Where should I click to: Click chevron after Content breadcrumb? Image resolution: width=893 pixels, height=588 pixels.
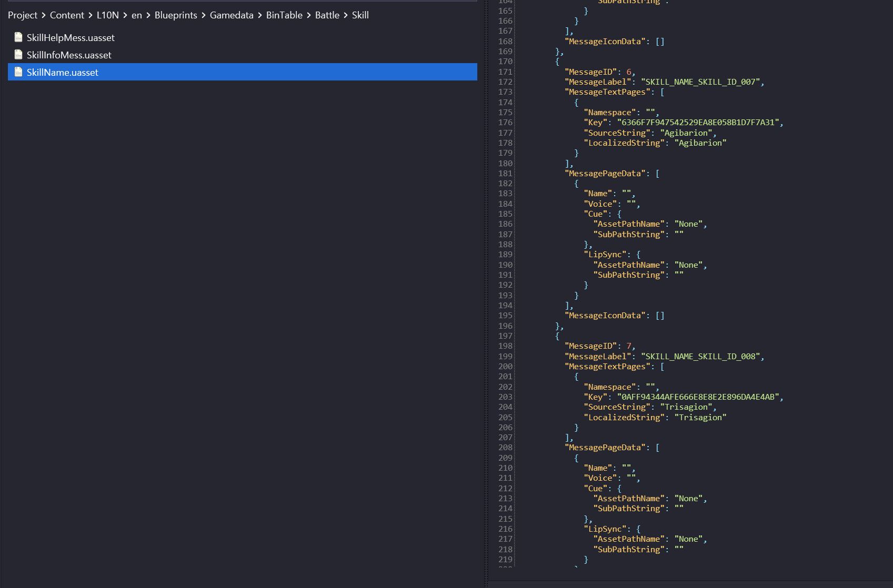click(91, 15)
